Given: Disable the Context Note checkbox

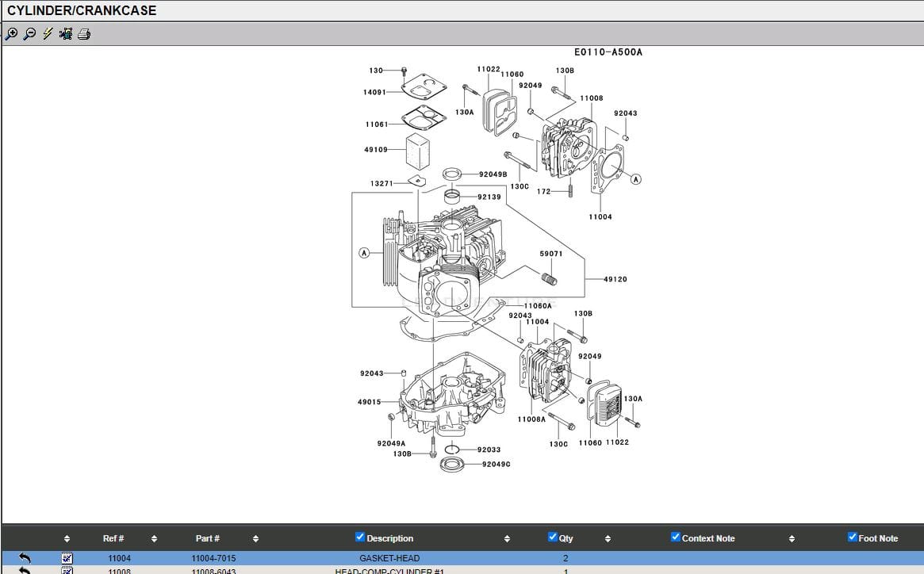Looking at the screenshot, I should click(x=676, y=538).
